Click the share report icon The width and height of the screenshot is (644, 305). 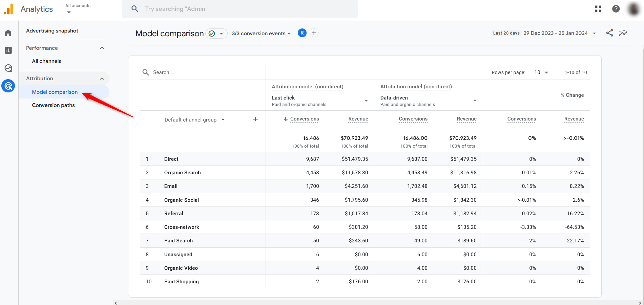(x=609, y=33)
